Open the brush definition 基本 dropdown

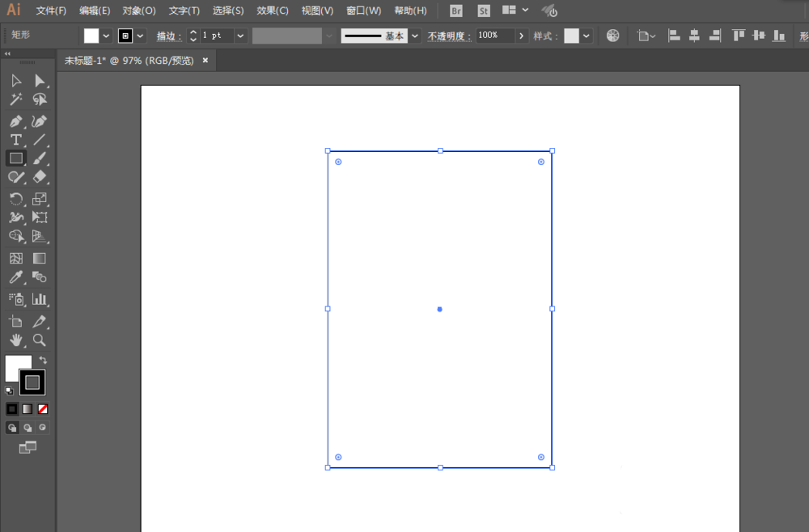(x=415, y=36)
